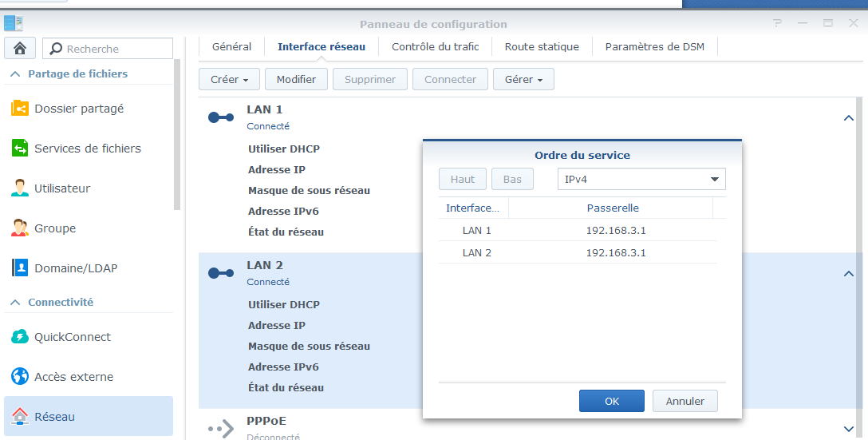Click the LAN 2 connection icon

221,273
